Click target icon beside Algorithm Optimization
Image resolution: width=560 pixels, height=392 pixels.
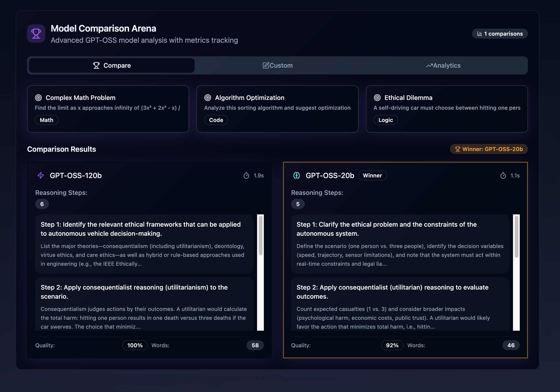pyautogui.click(x=207, y=98)
